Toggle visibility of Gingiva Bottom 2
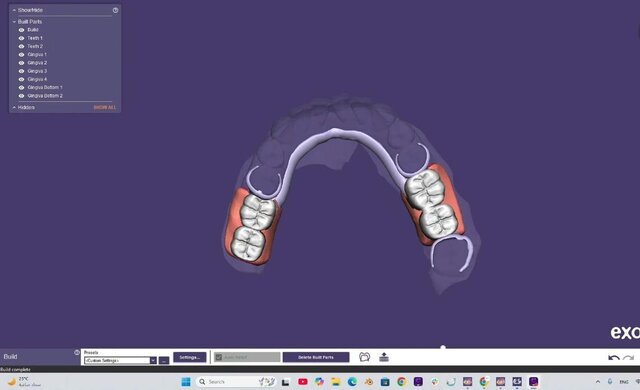 21,95
